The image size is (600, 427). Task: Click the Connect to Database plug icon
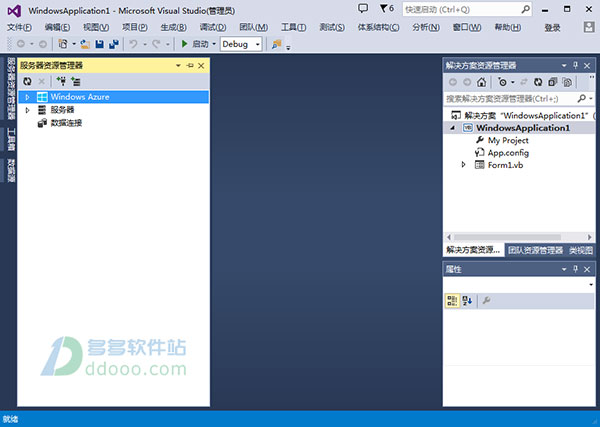click(61, 81)
